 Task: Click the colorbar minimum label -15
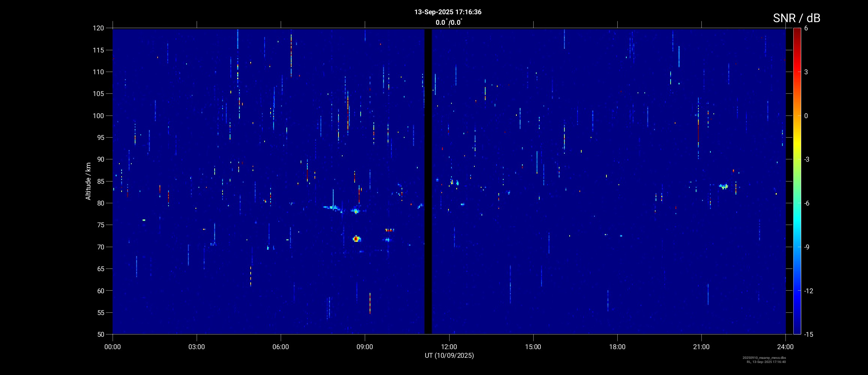pos(808,334)
